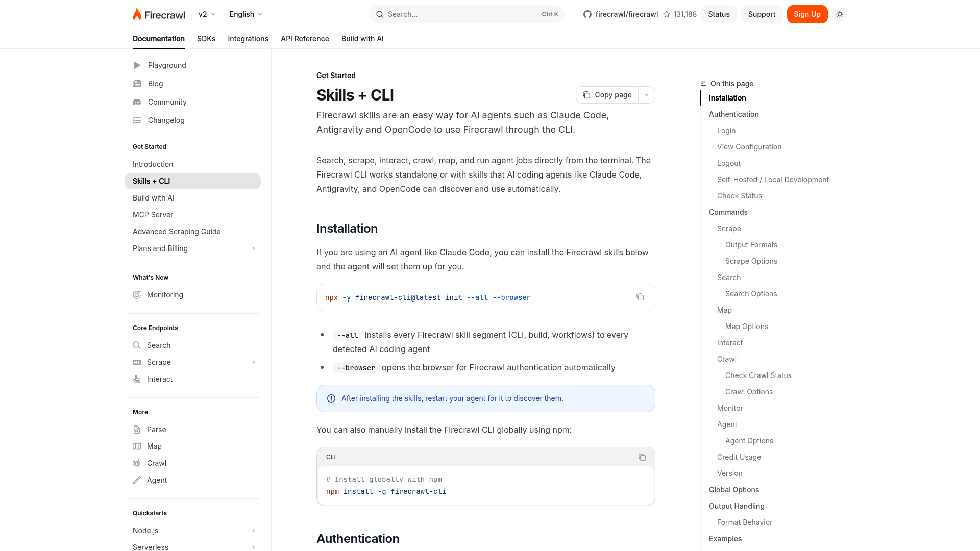Switch to the SDKs tab
Image resolution: width=980 pixels, height=551 pixels.
coord(206,39)
